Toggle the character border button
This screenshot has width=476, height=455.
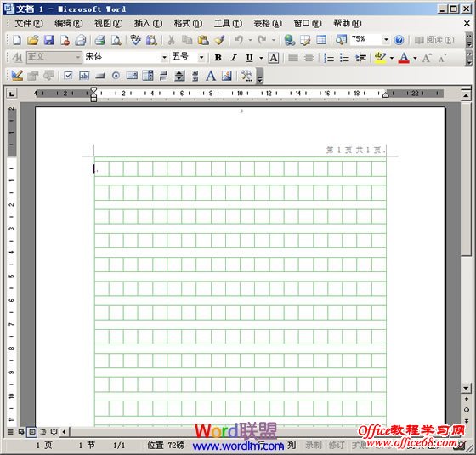point(274,58)
